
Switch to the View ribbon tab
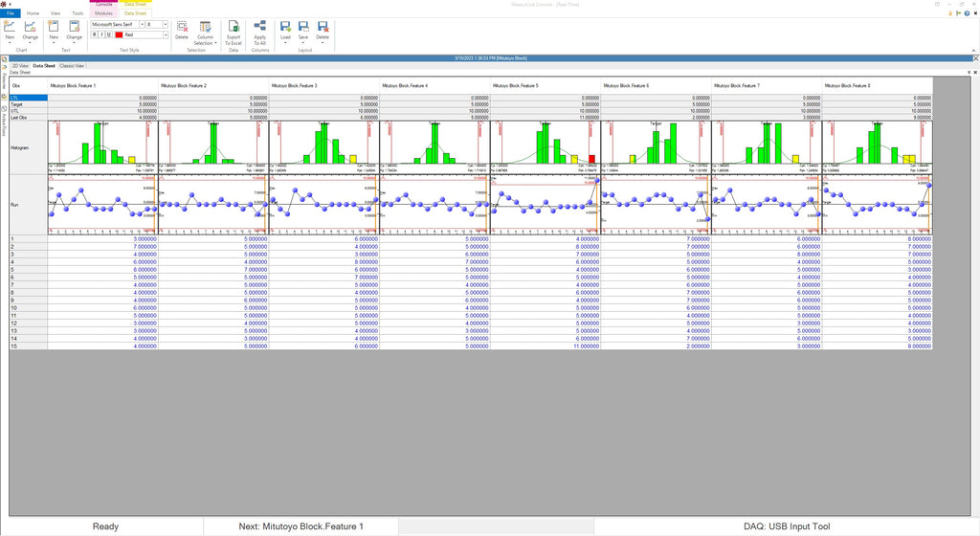pyautogui.click(x=55, y=13)
